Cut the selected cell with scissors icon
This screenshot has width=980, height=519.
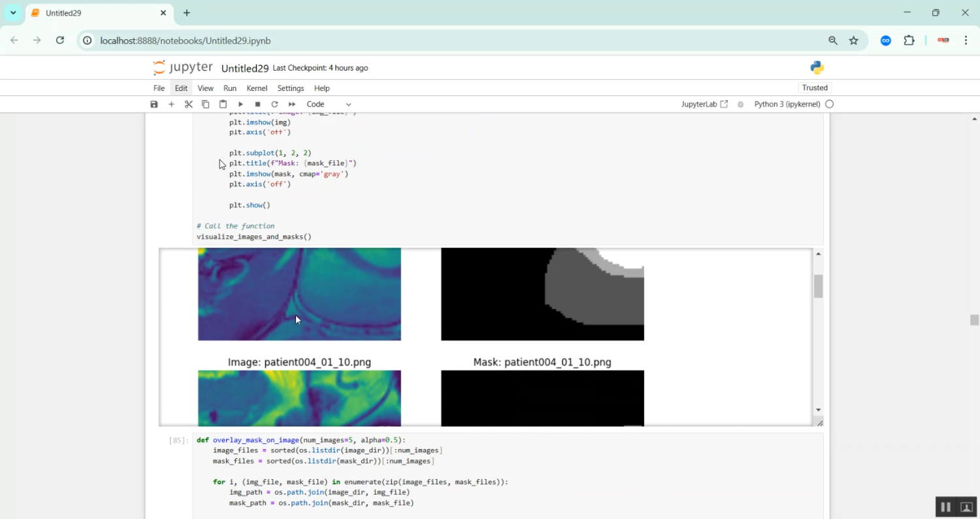[188, 105]
